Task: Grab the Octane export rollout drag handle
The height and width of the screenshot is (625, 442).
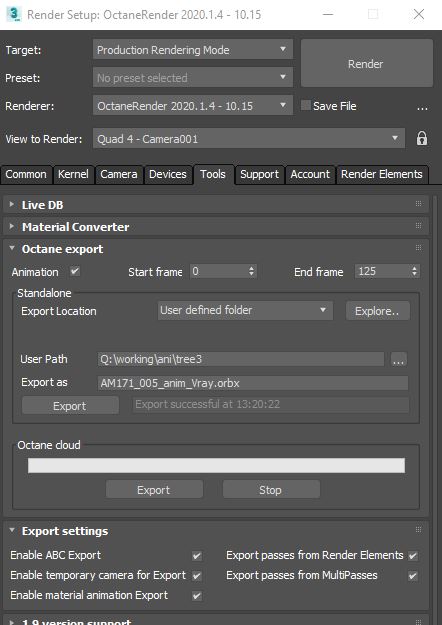Action: [418, 248]
